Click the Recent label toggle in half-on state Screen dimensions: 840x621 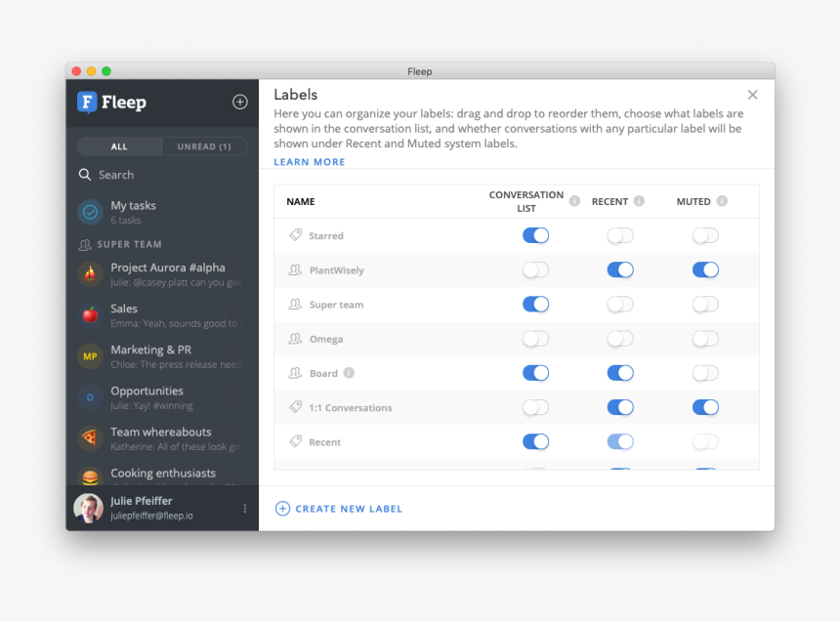[x=620, y=441]
